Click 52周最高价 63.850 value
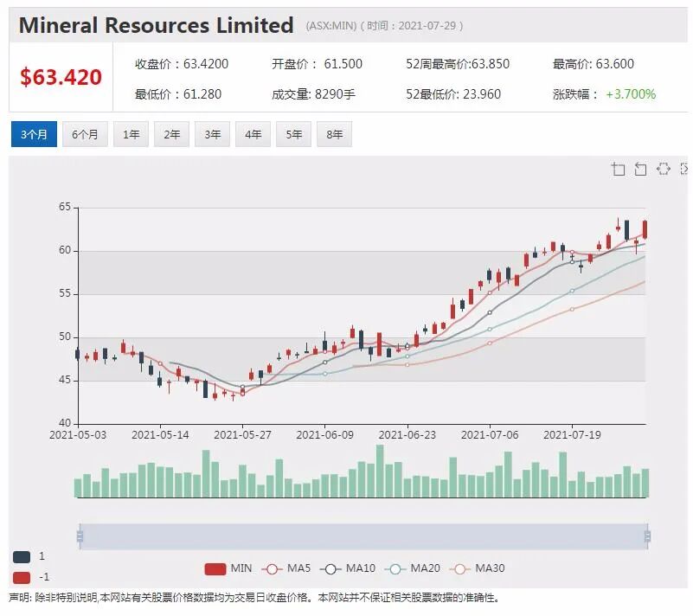693x616 pixels. coord(458,64)
